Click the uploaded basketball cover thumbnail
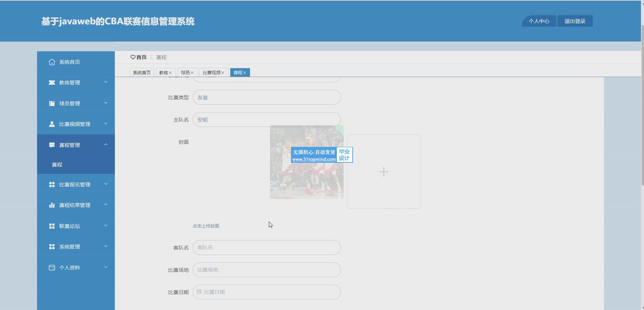The height and width of the screenshot is (310, 644). (307, 162)
